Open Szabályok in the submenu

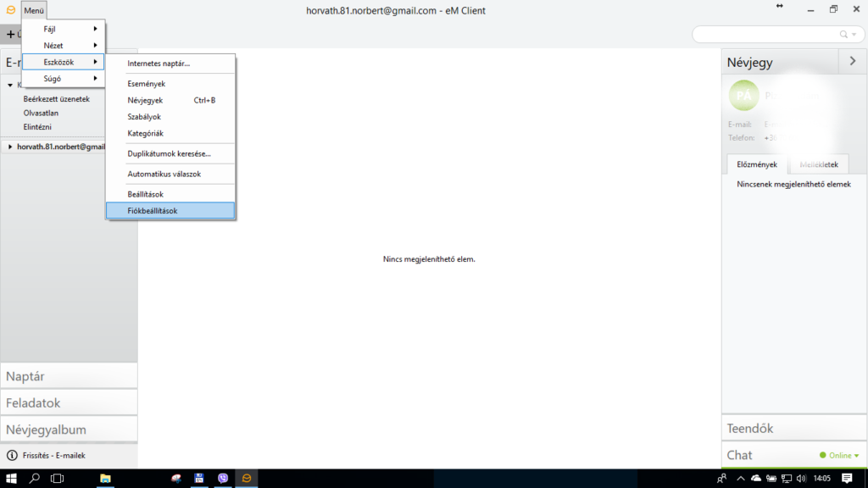(x=170, y=117)
